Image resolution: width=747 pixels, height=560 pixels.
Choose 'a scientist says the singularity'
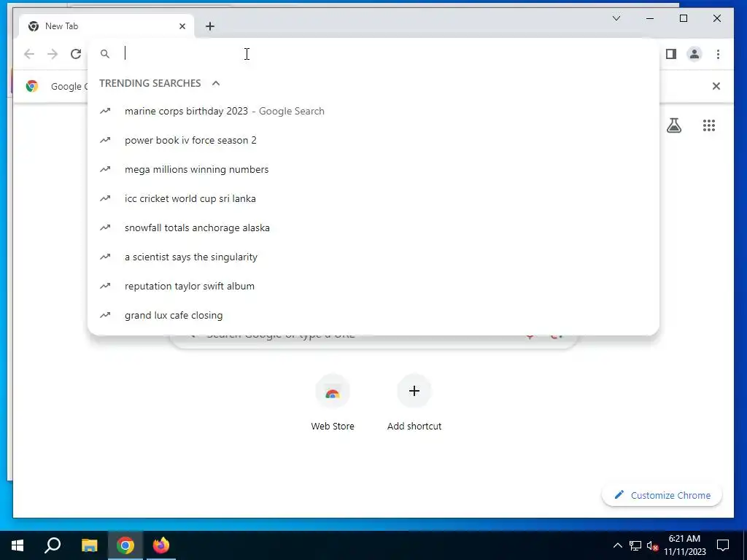373,257
